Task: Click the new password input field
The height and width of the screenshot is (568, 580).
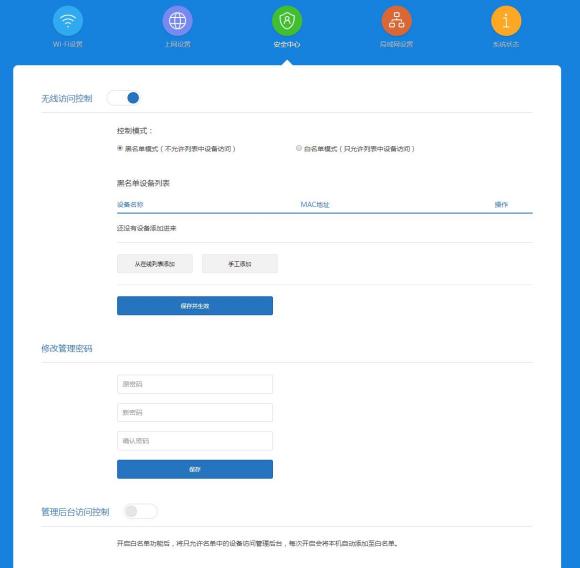Action: coord(195,412)
